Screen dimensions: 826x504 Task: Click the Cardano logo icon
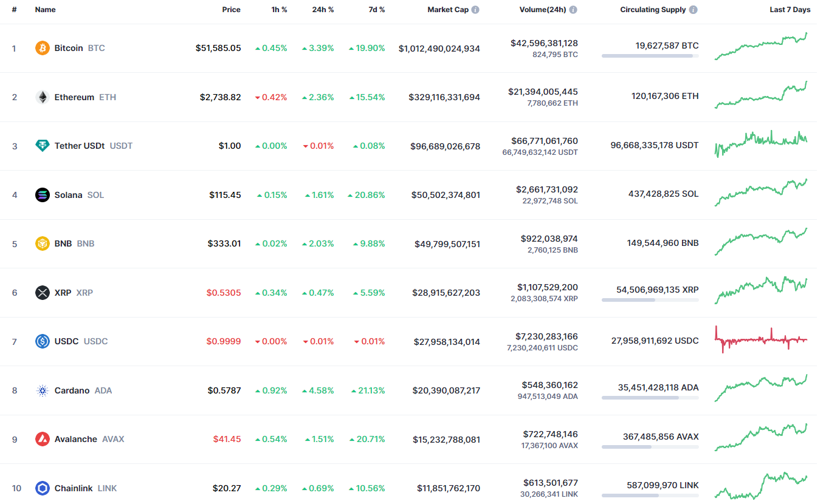tap(43, 390)
